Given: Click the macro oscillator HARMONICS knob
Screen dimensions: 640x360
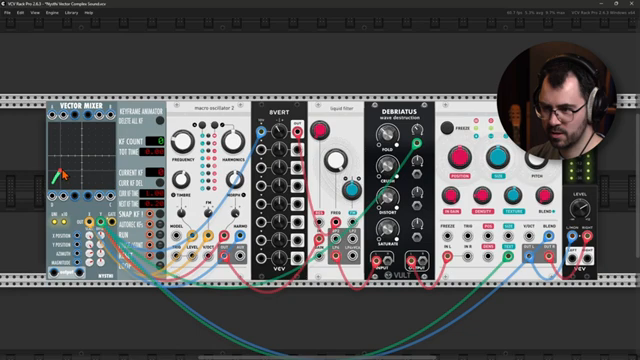Looking at the screenshot, I should coord(233,142).
